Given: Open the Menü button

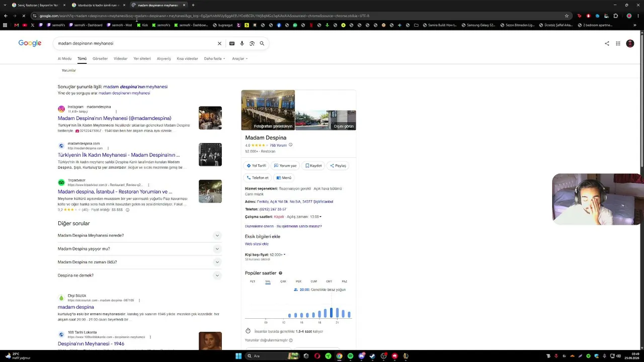Looking at the screenshot, I should coord(284,177).
